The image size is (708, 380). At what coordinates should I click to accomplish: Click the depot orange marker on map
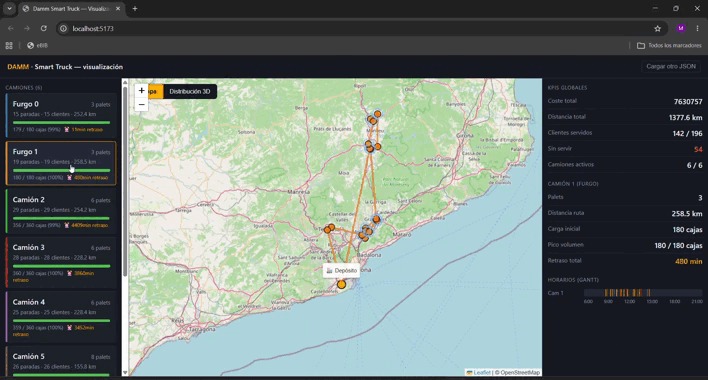341,284
